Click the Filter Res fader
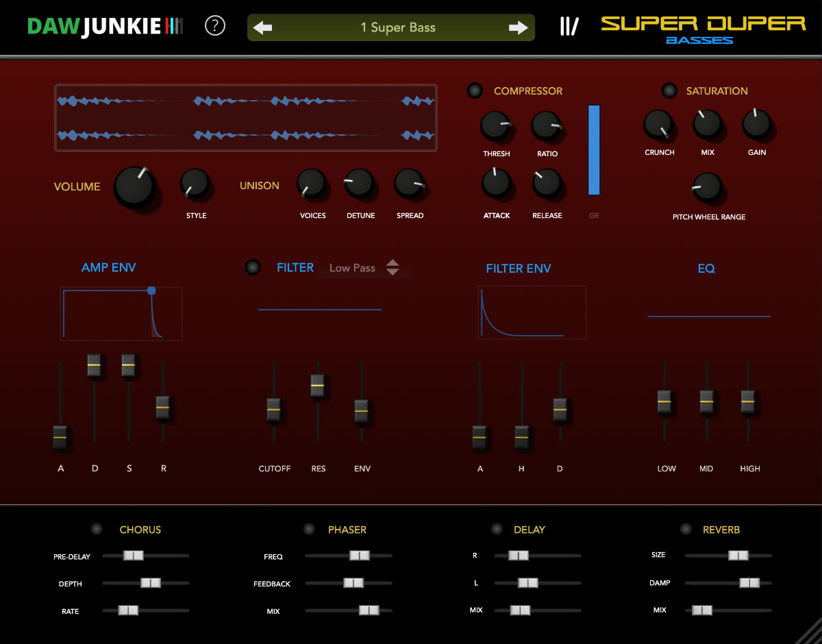This screenshot has height=644, width=822. coord(317,386)
